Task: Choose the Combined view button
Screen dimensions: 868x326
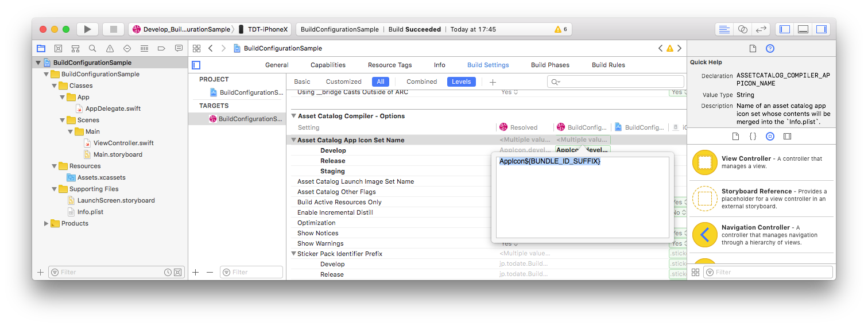Action: click(x=421, y=81)
